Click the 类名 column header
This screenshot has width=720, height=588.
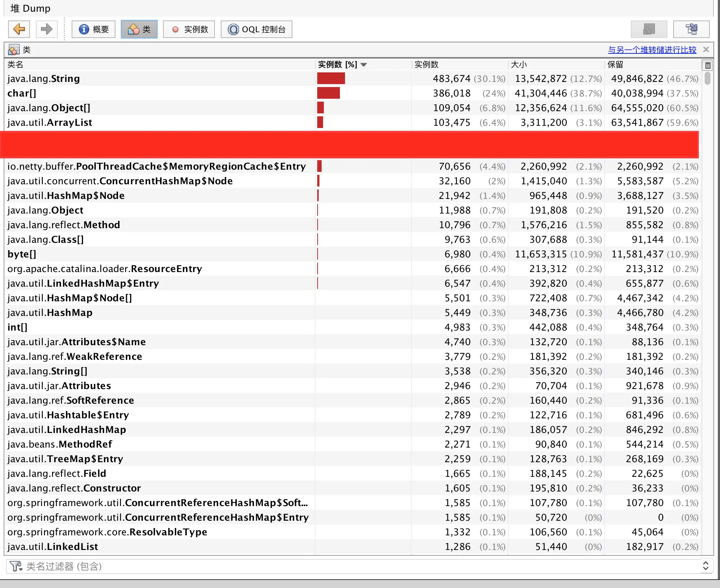coord(15,65)
